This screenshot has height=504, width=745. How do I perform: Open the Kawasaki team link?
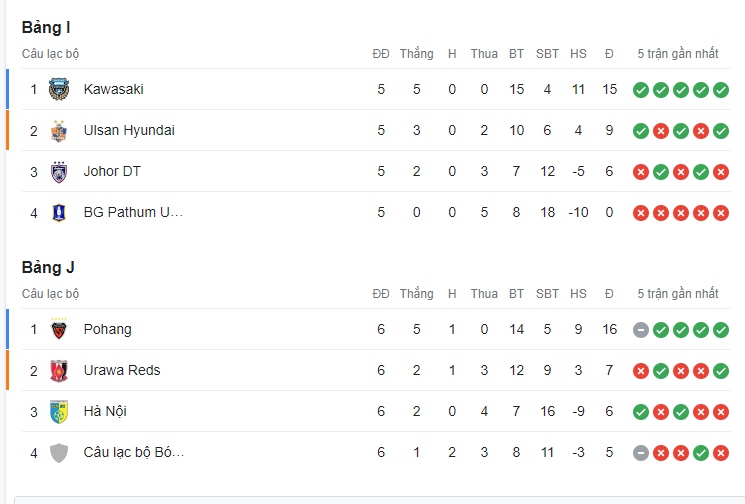coord(114,89)
